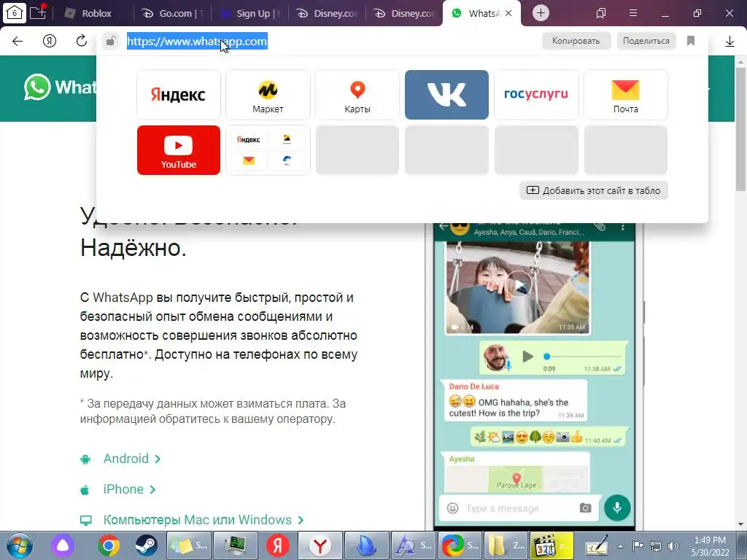Click the Копировать button
Image resolution: width=747 pixels, height=560 pixels.
(x=576, y=41)
